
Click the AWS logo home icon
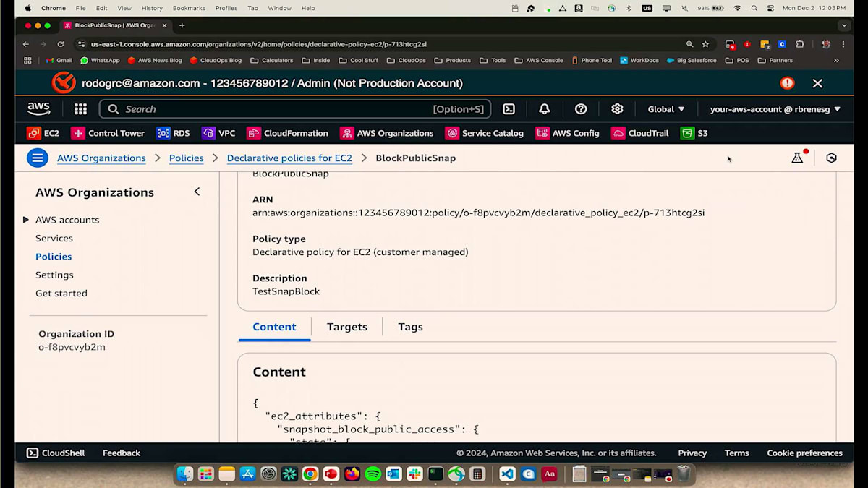click(x=39, y=109)
